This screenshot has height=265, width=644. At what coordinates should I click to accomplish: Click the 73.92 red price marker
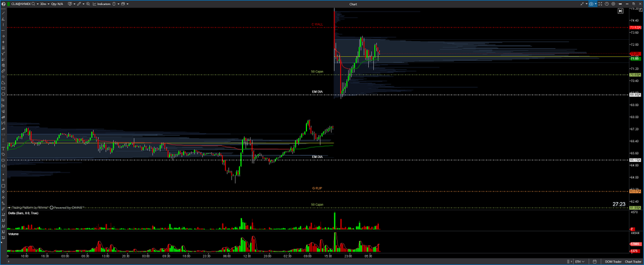click(635, 27)
